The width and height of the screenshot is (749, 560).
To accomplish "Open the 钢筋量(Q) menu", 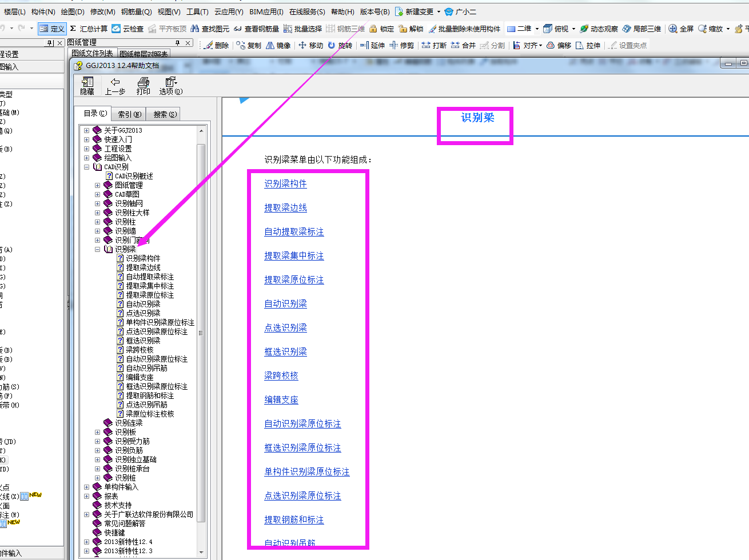I will 136,11.
